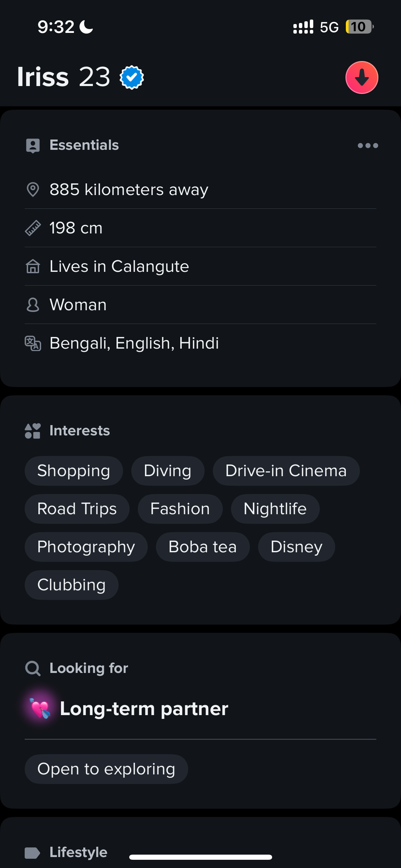Open the three-dot Essentials options menu
Screen dimensions: 401x868
368,146
